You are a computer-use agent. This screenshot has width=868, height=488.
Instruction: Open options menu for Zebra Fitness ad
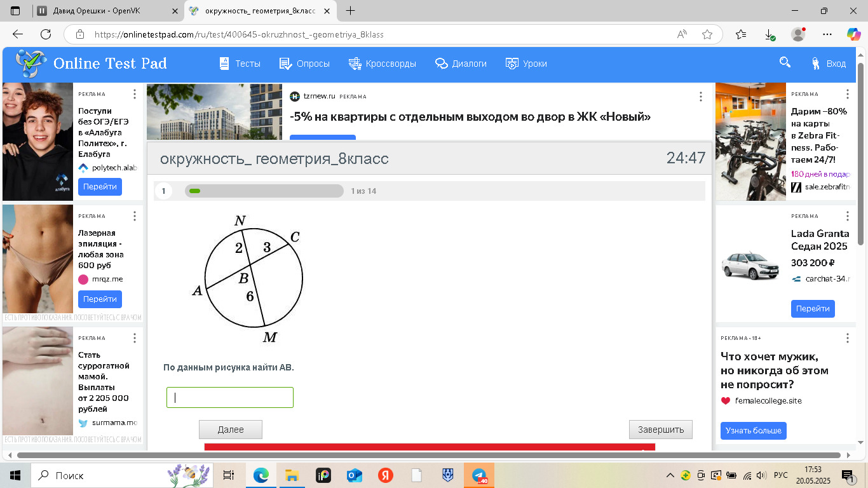[x=848, y=94]
